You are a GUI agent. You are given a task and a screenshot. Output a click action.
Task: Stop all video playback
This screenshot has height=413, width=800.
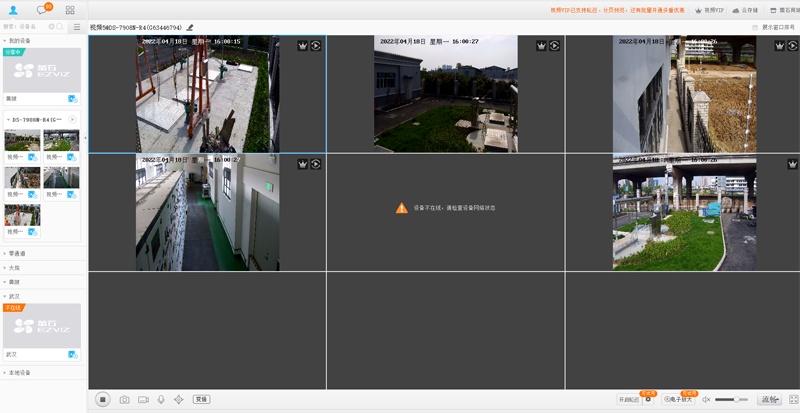102,399
